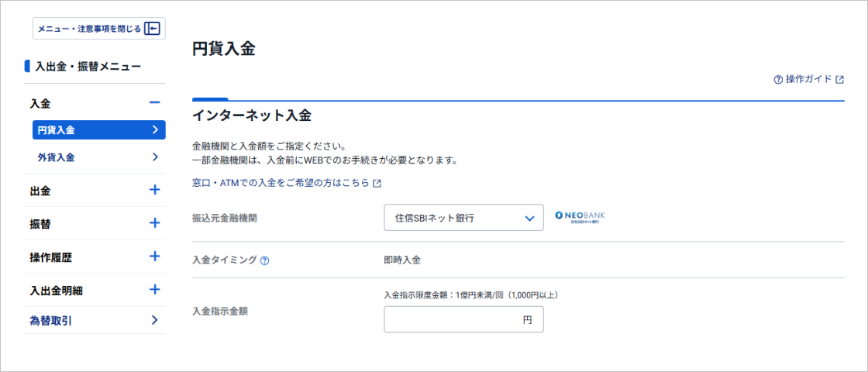Click the collapse panel icon beside メニュー・注意事項を閉じる

(x=153, y=29)
